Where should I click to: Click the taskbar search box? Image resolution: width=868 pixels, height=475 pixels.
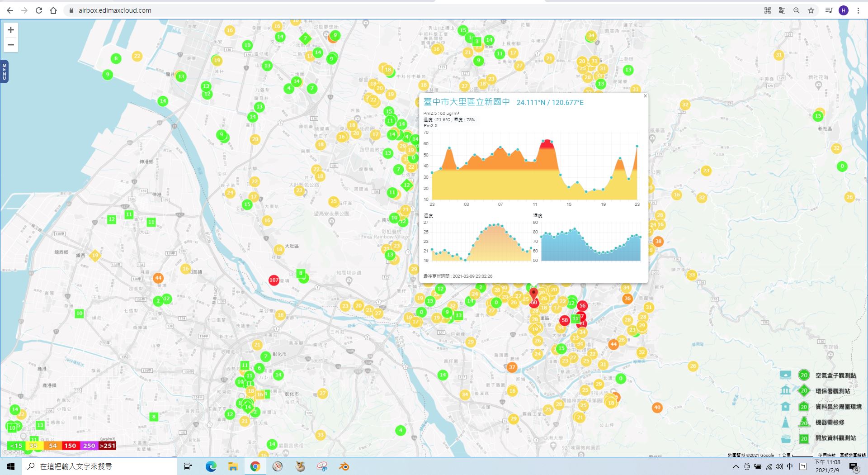point(99,466)
